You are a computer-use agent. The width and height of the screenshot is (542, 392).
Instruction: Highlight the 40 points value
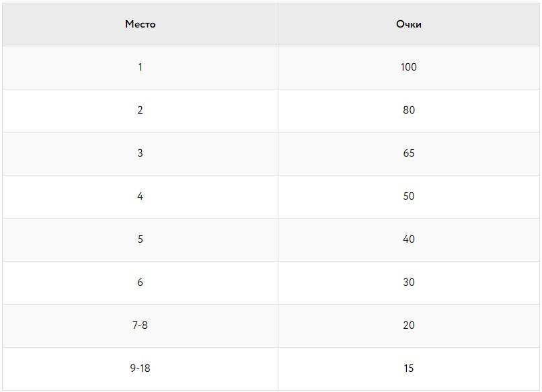click(x=409, y=239)
